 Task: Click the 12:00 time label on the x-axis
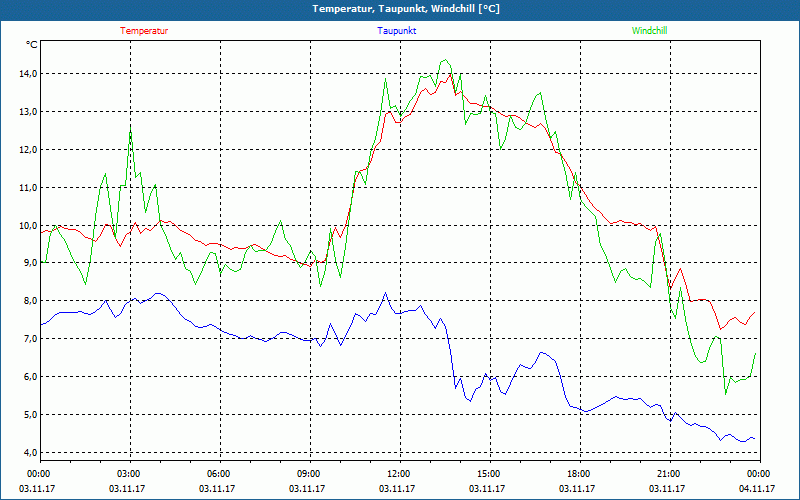(399, 473)
